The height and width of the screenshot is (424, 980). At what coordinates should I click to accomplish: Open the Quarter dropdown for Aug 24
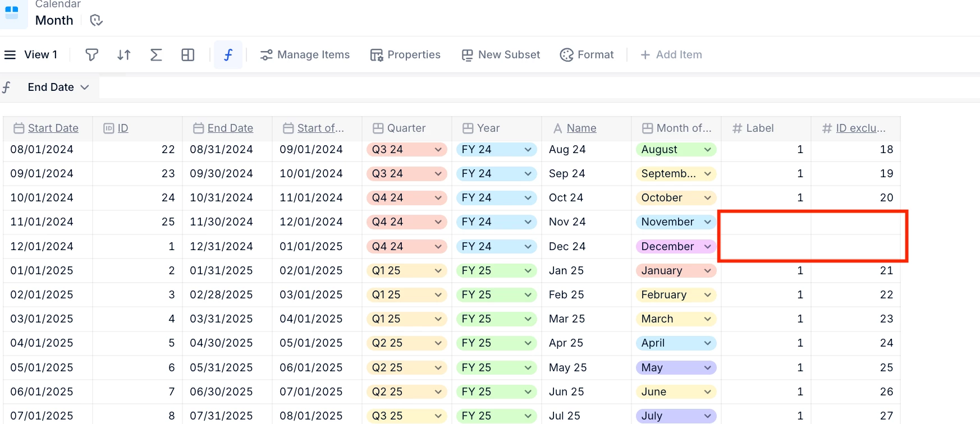pos(438,150)
